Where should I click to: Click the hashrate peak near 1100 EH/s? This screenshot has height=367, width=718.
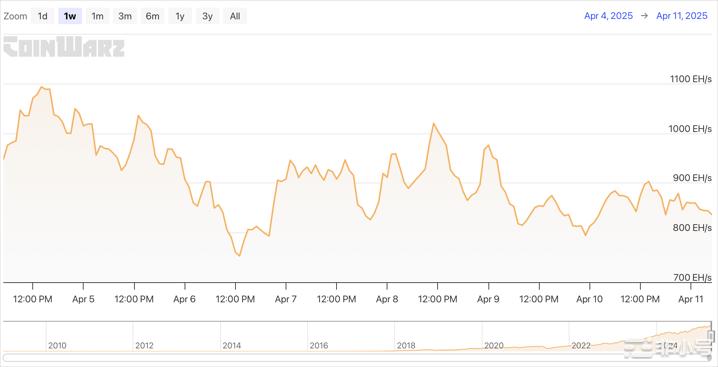tap(43, 87)
